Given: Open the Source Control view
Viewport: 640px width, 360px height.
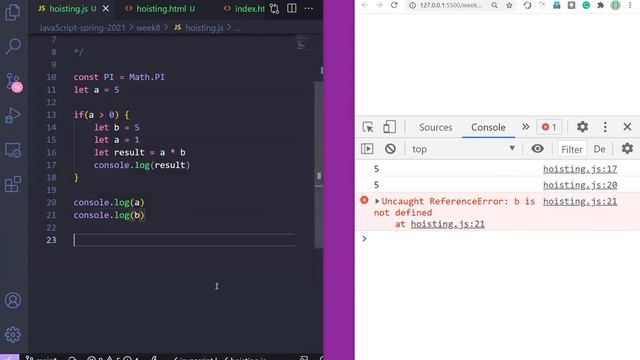Looking at the screenshot, I should coord(14,82).
